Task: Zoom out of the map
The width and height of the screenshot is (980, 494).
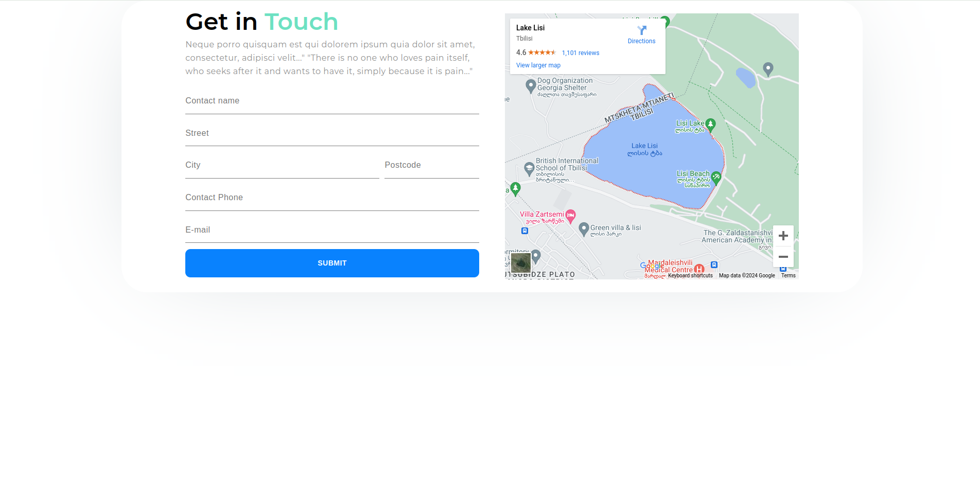Action: coord(783,257)
